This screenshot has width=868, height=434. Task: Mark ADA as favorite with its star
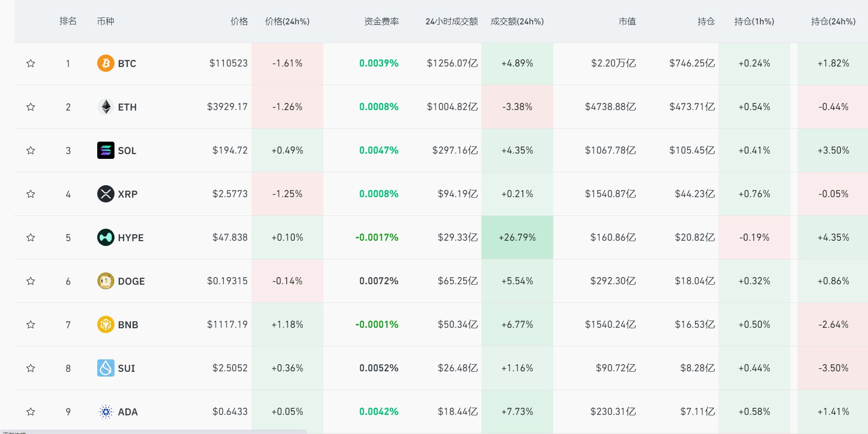[31, 412]
